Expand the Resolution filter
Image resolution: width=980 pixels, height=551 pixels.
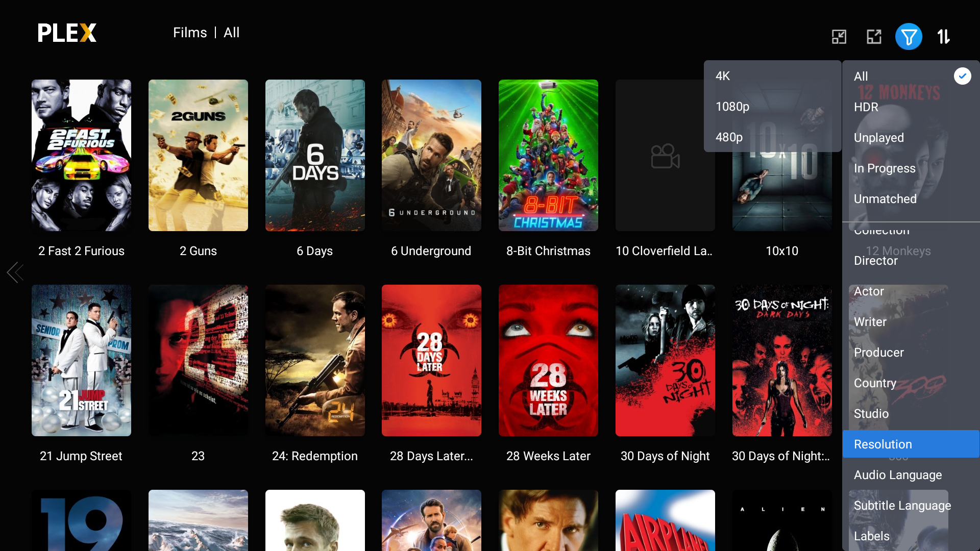(911, 444)
